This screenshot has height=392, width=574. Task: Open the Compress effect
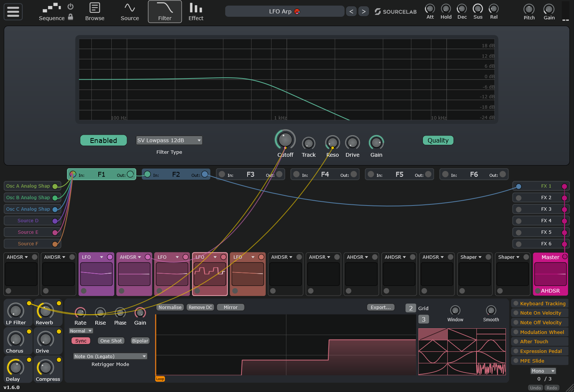tap(45, 369)
